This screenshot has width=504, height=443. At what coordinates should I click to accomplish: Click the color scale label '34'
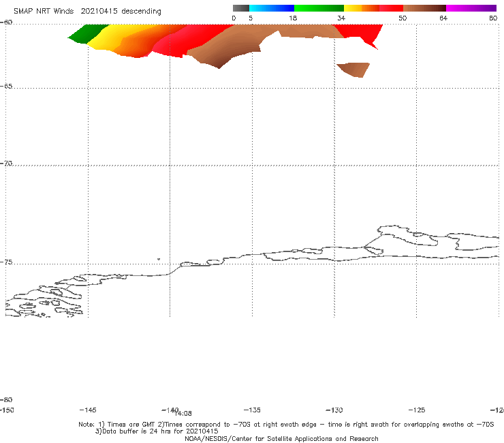(341, 18)
